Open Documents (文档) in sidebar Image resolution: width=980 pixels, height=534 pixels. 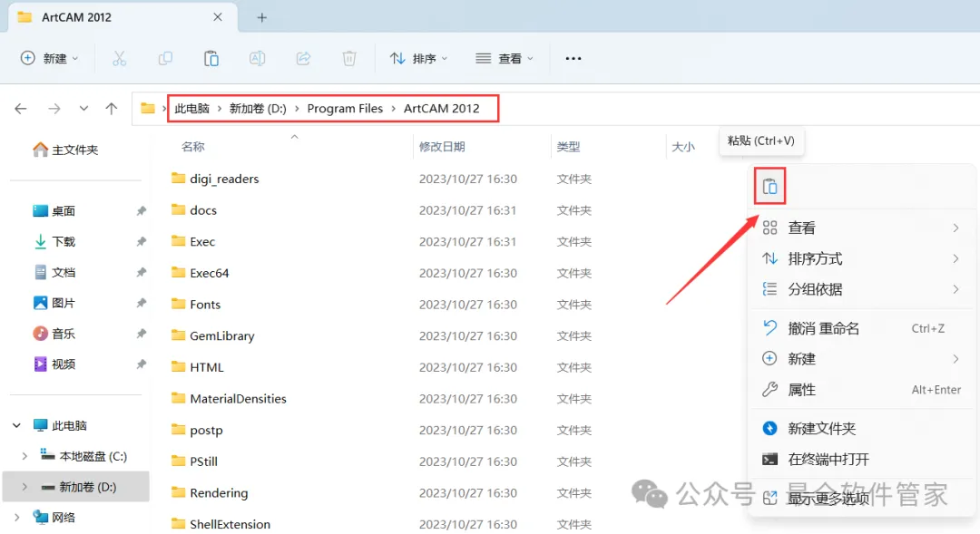click(54, 272)
